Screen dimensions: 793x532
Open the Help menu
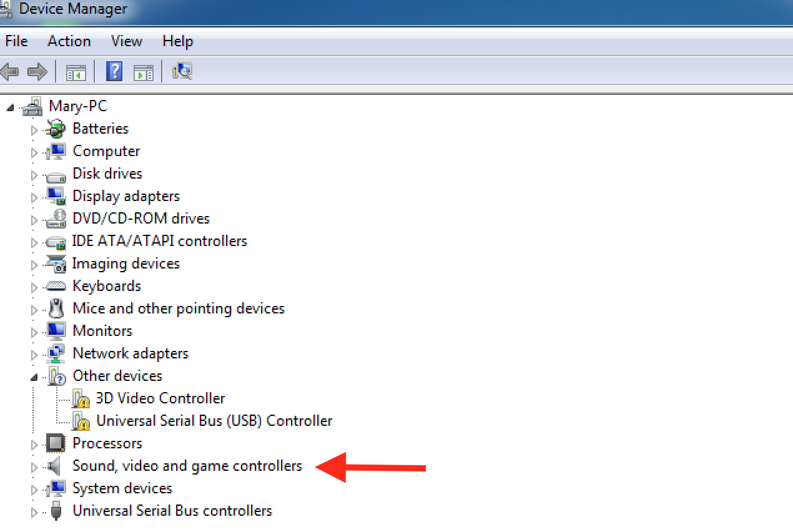pyautogui.click(x=178, y=41)
